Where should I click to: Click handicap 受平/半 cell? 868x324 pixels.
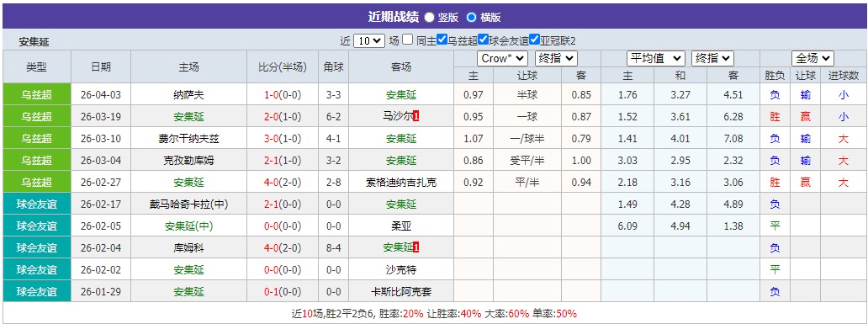click(x=527, y=161)
